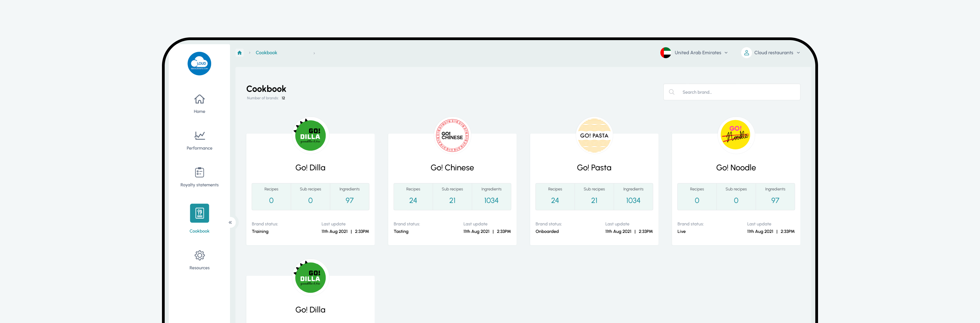The image size is (980, 323).
Task: Select the Go! Dilla title below the Training card
Action: 310,310
